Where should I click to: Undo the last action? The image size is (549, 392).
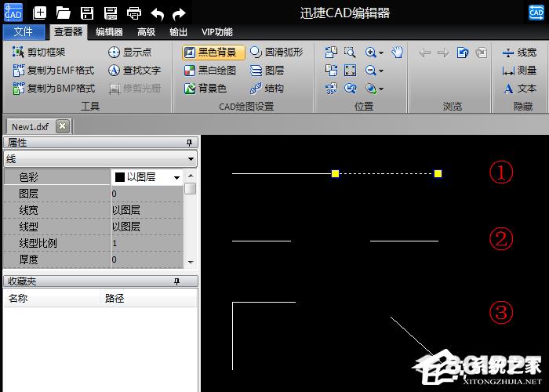tap(158, 14)
